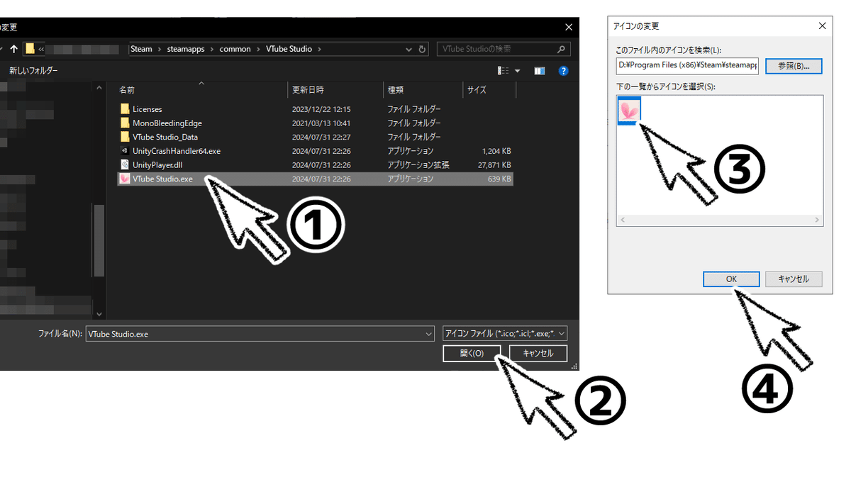Click the refresh icon in address bar
This screenshot has height=504, width=851.
423,50
